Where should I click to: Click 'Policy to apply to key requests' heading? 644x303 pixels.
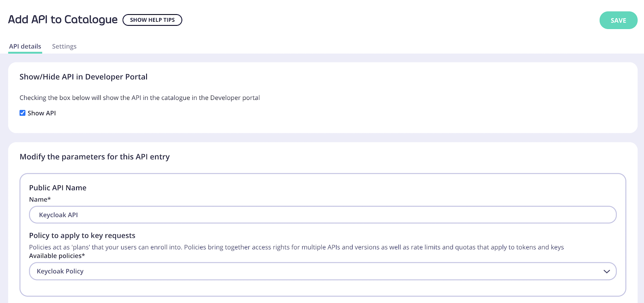[82, 235]
